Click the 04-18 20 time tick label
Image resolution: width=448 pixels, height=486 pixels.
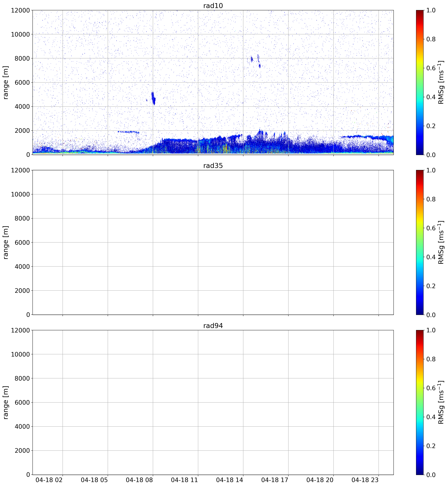pos(320,480)
